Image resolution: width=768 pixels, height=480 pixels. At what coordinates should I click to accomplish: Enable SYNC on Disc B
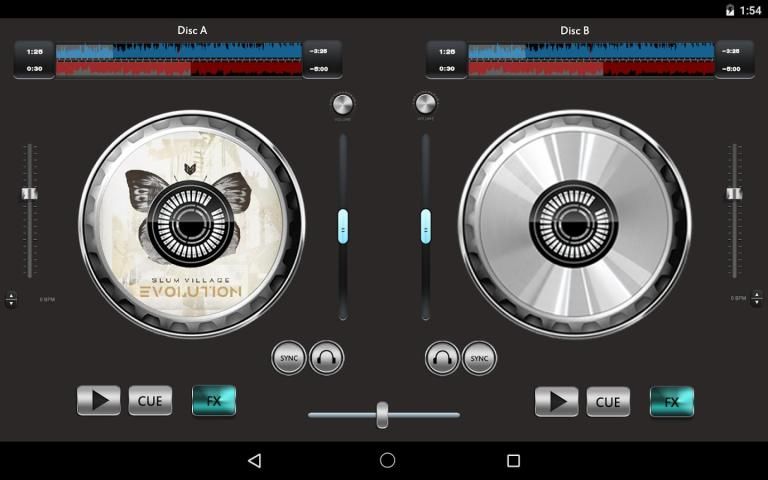coord(479,357)
